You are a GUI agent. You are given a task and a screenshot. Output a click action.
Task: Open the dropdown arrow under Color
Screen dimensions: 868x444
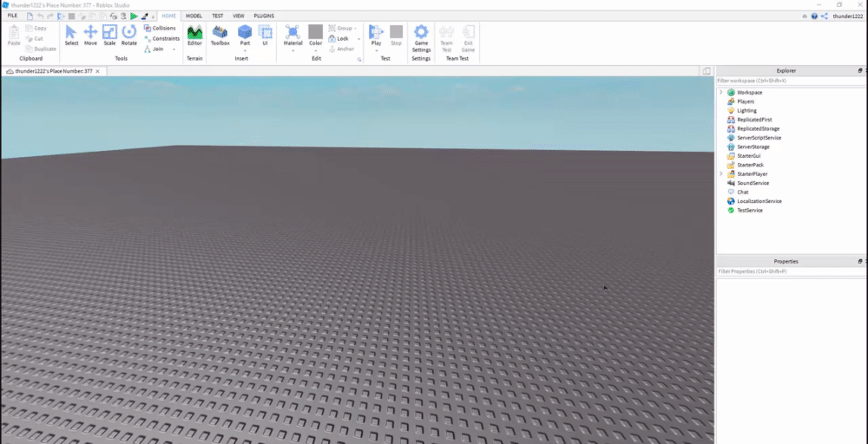316,51
